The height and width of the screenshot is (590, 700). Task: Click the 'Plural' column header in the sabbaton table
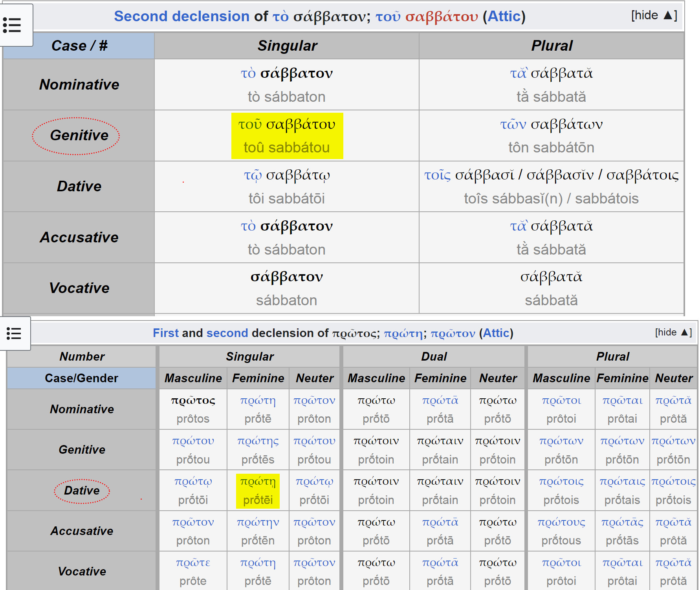pos(552,46)
